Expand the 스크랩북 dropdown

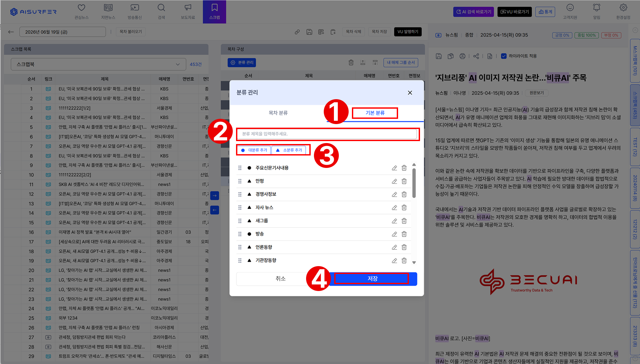point(99,64)
